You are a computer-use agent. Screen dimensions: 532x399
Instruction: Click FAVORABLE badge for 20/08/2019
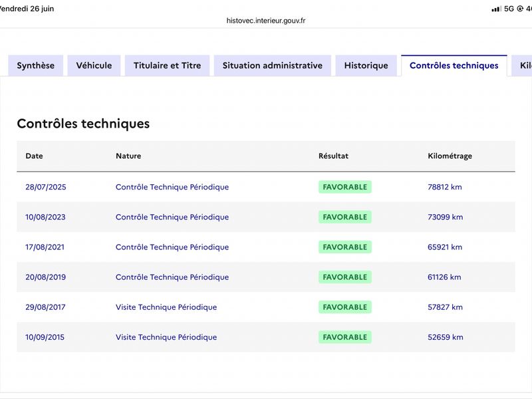pyautogui.click(x=344, y=277)
